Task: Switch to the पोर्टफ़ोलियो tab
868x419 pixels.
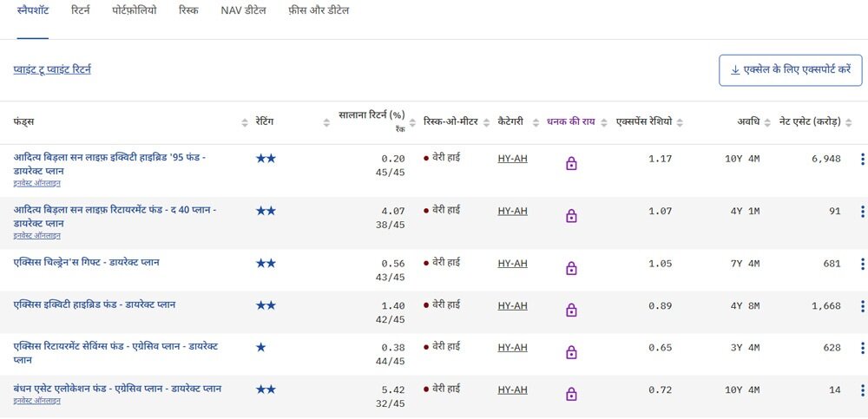Action: pyautogui.click(x=135, y=11)
